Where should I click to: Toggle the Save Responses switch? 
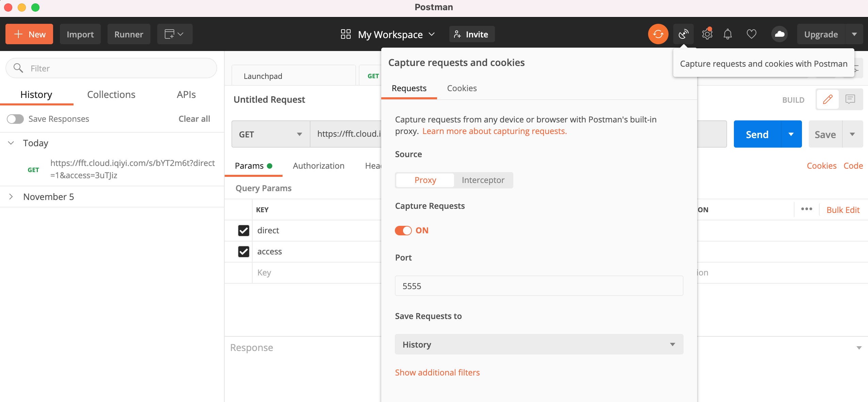[15, 119]
